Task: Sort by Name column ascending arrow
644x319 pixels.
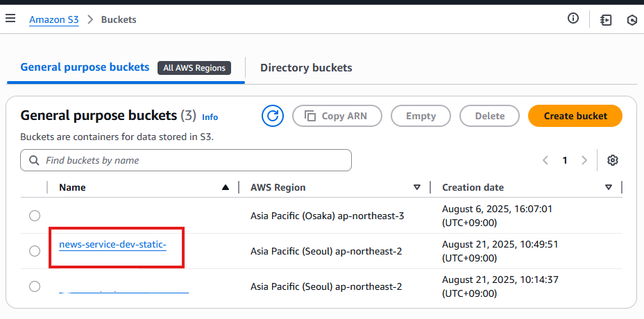Action: tap(225, 188)
